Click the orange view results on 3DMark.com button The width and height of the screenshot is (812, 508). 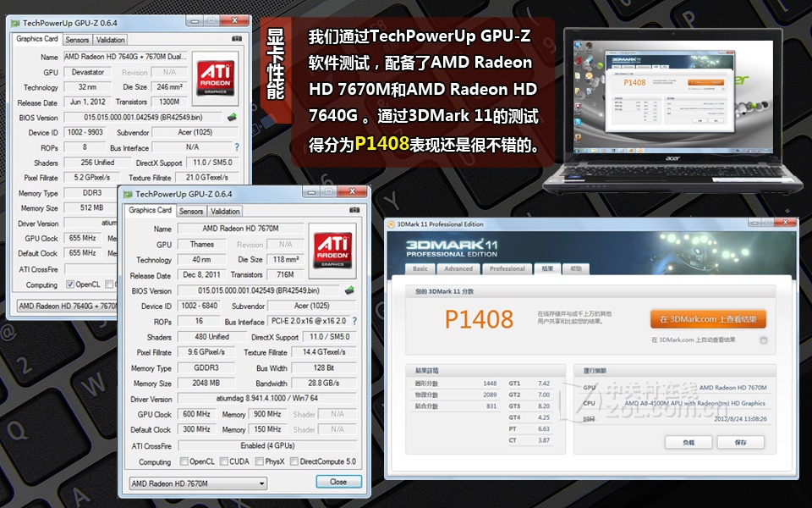(x=709, y=319)
